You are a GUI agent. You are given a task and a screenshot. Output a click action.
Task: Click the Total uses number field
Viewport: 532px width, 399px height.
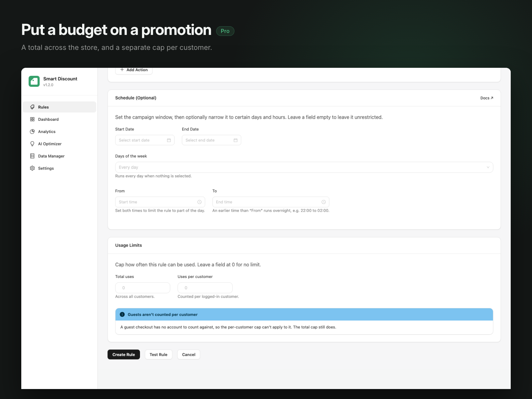tap(143, 288)
